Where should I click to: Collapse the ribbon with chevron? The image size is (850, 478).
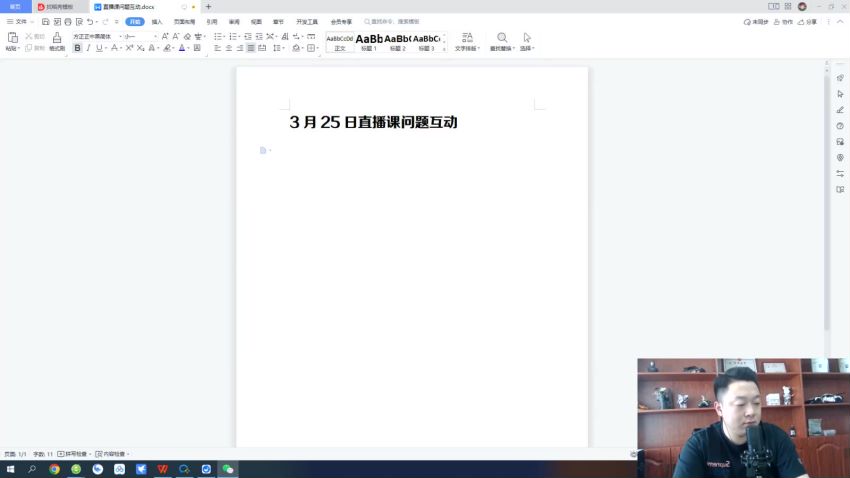[840, 22]
